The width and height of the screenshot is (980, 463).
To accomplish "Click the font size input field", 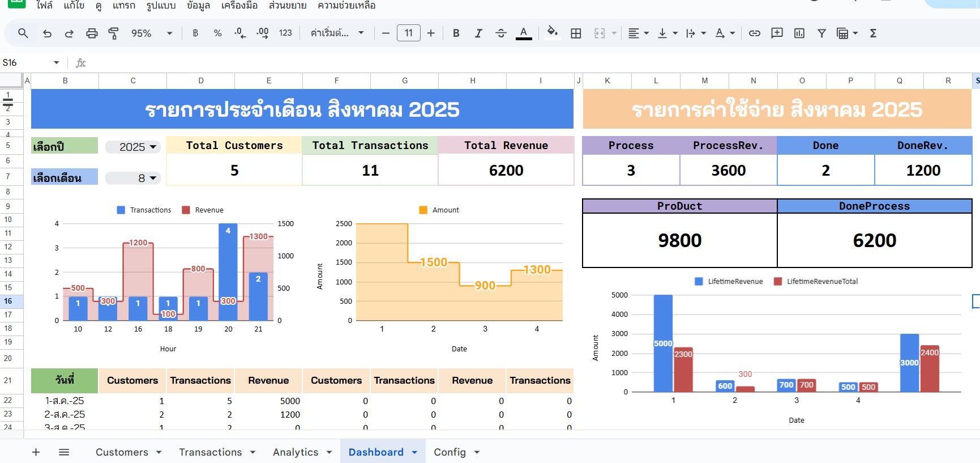I will (408, 33).
